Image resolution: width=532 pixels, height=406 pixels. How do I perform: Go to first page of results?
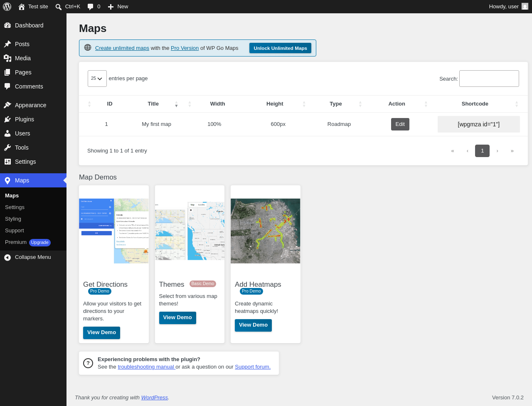click(x=453, y=151)
